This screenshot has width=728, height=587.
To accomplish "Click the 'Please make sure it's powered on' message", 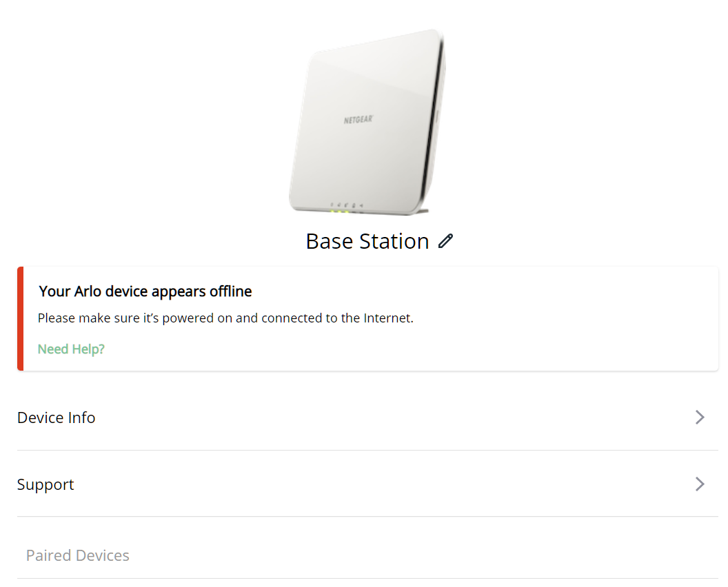I will click(x=225, y=318).
